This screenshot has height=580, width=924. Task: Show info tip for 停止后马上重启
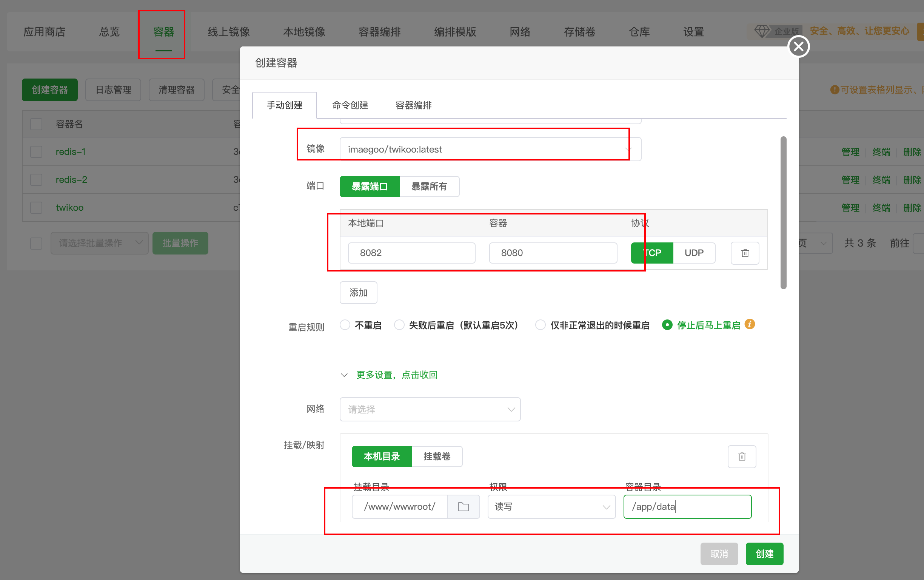[x=750, y=324]
